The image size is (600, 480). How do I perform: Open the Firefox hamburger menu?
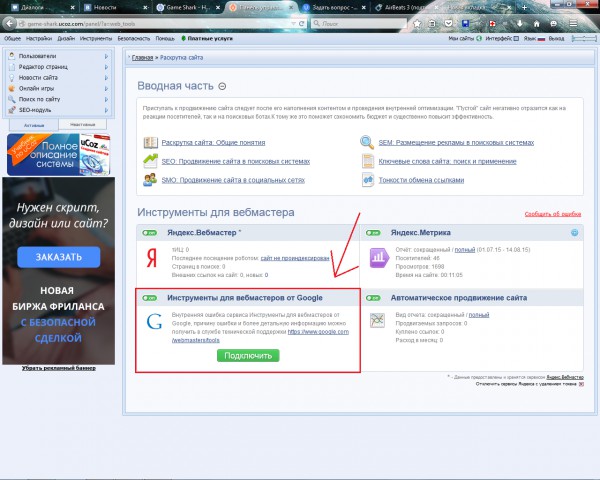573,24
